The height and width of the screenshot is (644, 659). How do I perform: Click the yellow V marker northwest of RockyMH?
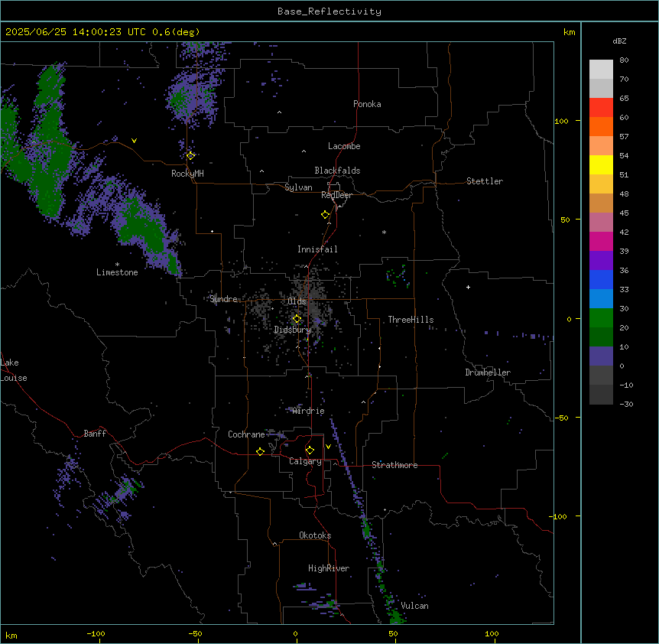click(134, 141)
